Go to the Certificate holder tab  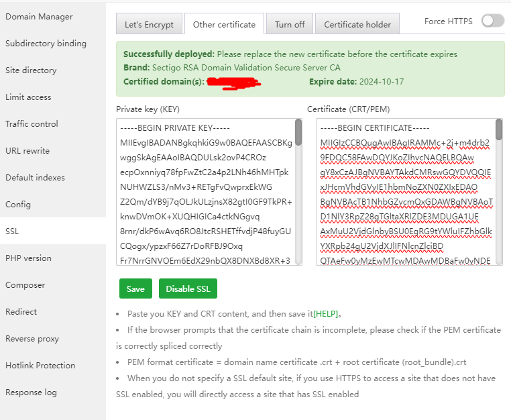[x=357, y=25]
